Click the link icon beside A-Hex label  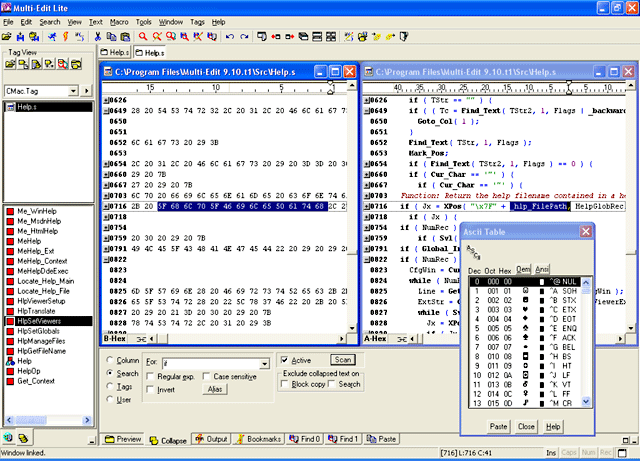pyautogui.click(x=402, y=339)
